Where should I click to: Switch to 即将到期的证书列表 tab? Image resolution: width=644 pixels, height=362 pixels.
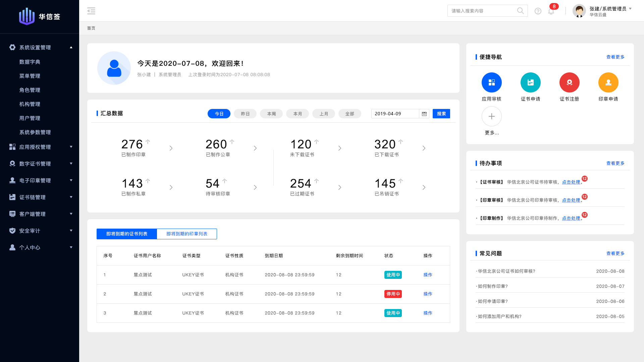tap(127, 234)
